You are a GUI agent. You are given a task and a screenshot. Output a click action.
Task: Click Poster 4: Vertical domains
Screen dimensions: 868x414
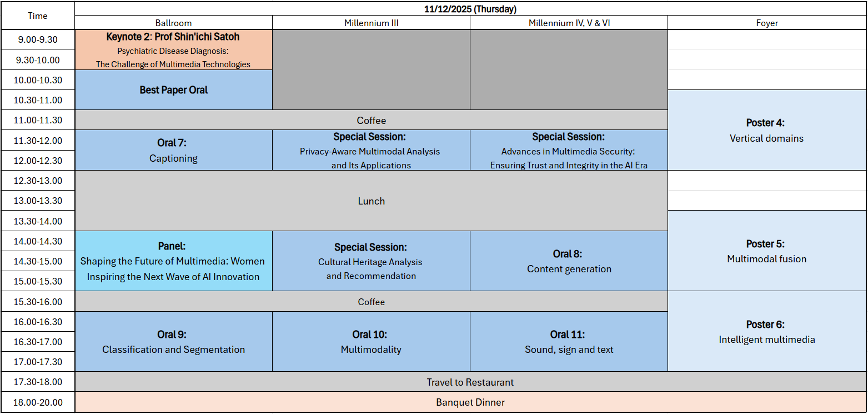click(766, 131)
